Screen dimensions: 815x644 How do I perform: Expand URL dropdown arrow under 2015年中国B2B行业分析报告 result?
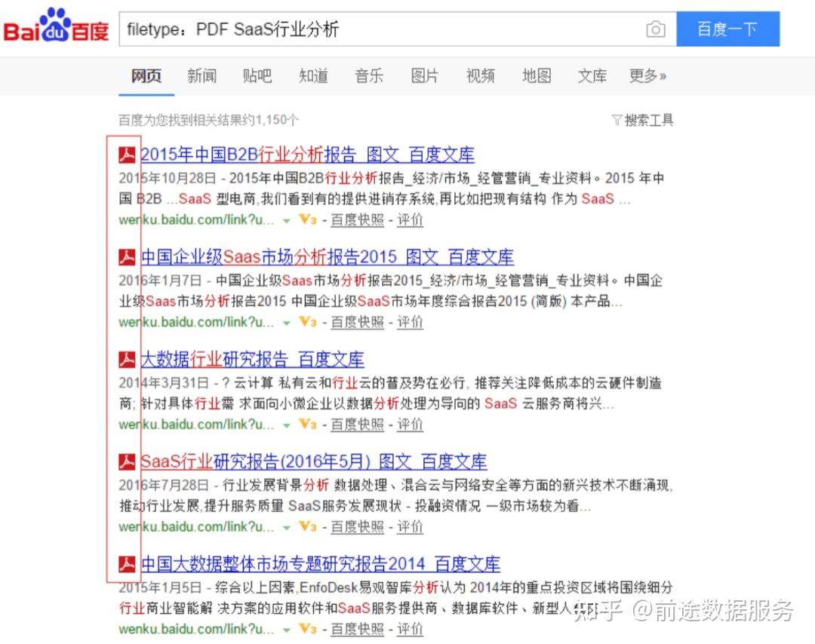[286, 221]
